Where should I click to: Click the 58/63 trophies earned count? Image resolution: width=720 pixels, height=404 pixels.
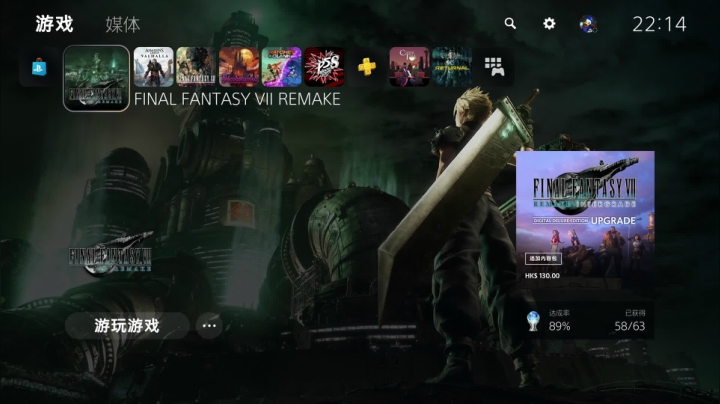(x=630, y=326)
